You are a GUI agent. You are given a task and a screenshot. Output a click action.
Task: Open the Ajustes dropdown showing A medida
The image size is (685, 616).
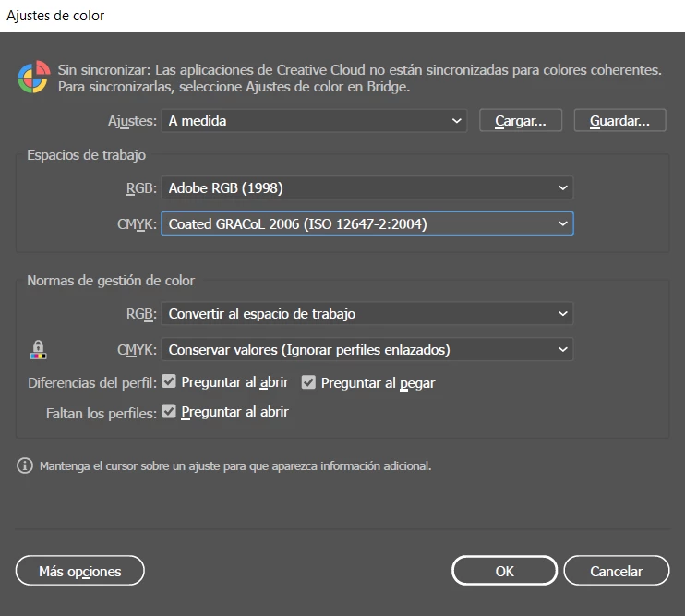(x=314, y=121)
